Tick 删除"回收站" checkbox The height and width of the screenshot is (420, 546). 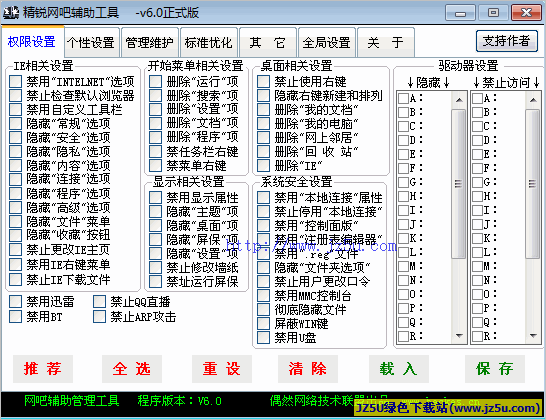coord(264,151)
